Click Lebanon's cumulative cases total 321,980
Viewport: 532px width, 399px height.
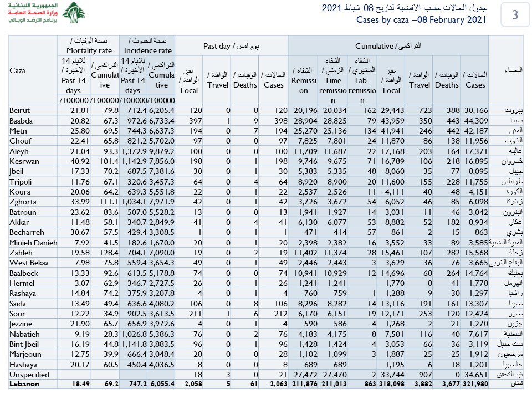474,383
